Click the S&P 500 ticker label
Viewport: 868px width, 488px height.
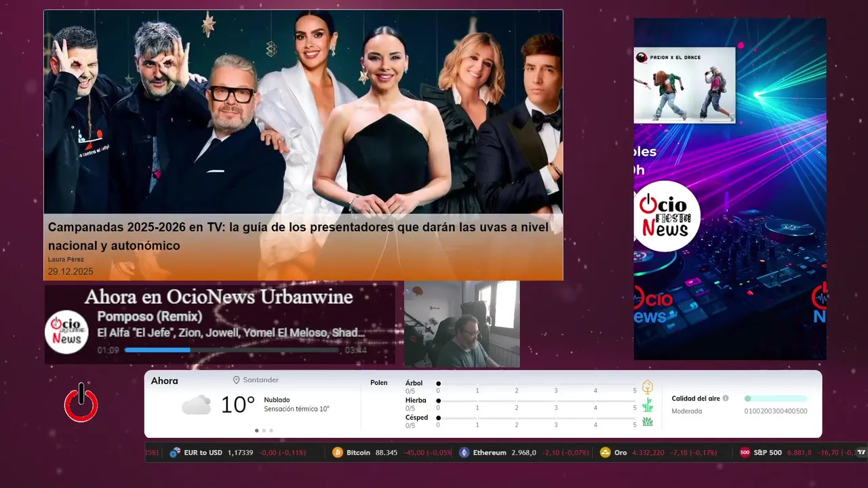768,453
